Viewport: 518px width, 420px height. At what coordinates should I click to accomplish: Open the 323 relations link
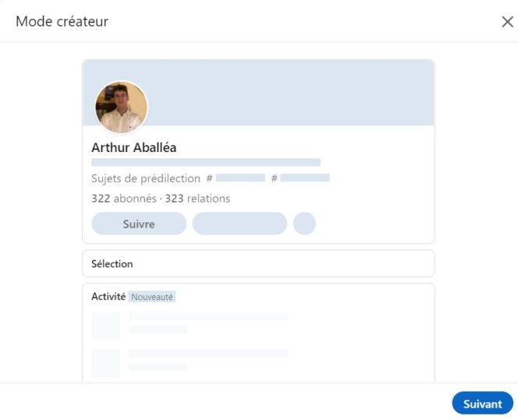[197, 199]
